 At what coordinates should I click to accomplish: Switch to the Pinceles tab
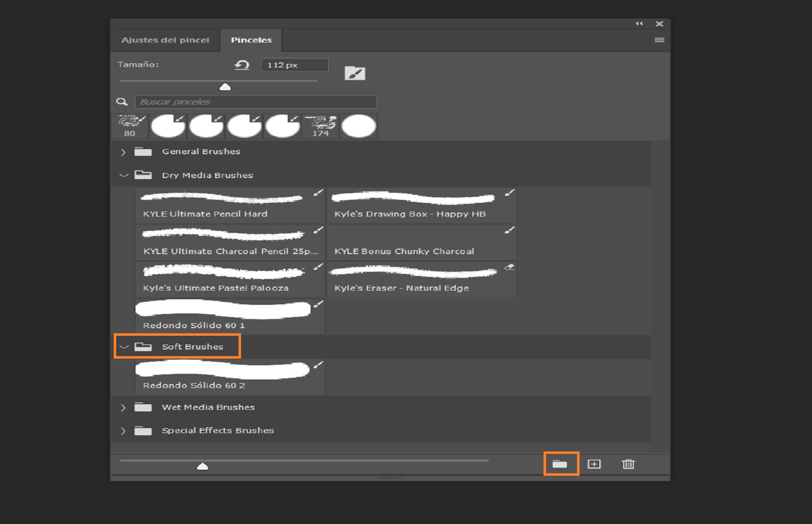coord(251,40)
